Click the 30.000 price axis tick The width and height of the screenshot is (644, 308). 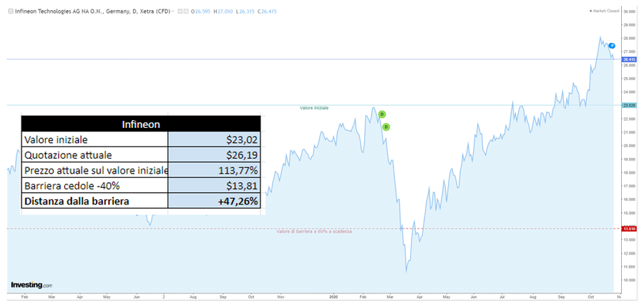[x=629, y=11]
